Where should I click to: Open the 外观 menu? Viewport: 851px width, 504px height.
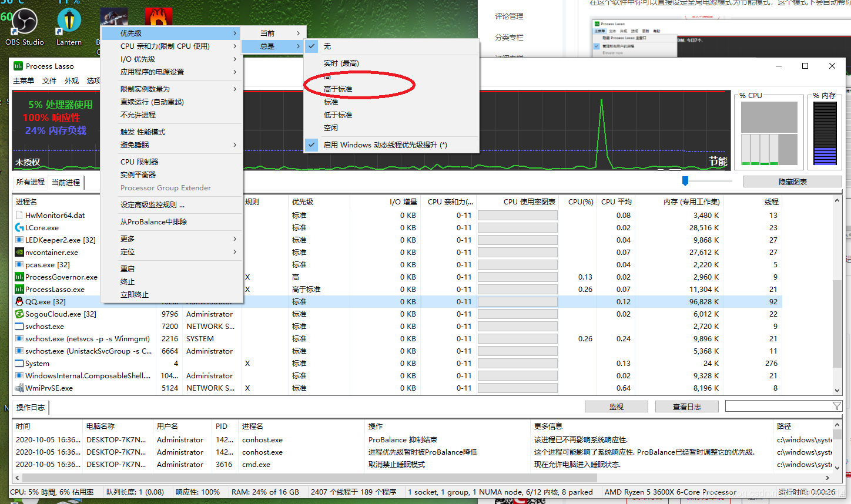tap(72, 81)
